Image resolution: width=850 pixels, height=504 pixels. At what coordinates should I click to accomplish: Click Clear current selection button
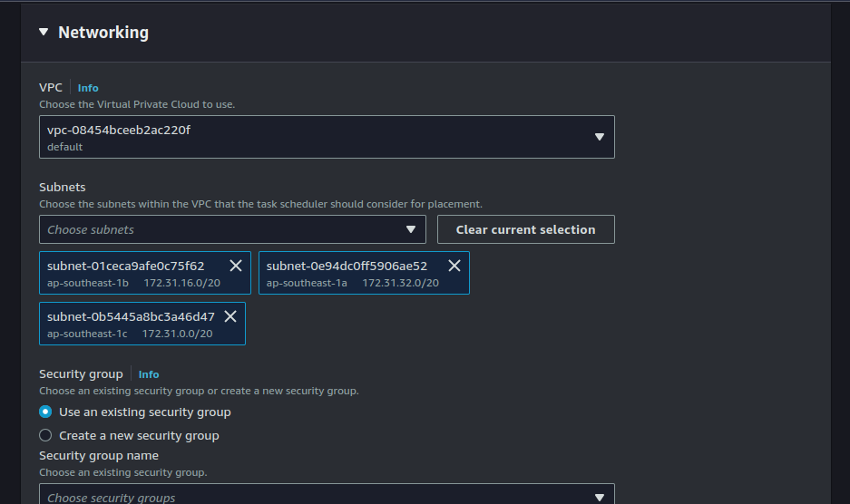[x=525, y=229]
